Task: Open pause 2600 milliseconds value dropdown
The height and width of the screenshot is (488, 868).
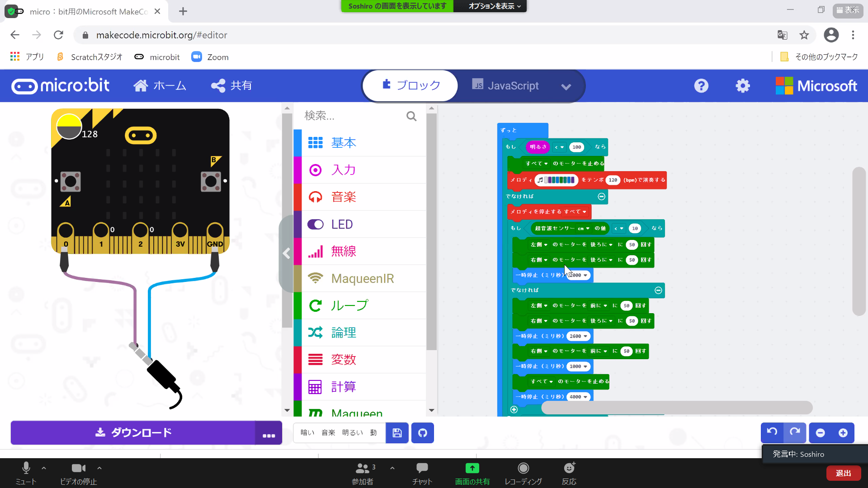Action: tap(578, 336)
